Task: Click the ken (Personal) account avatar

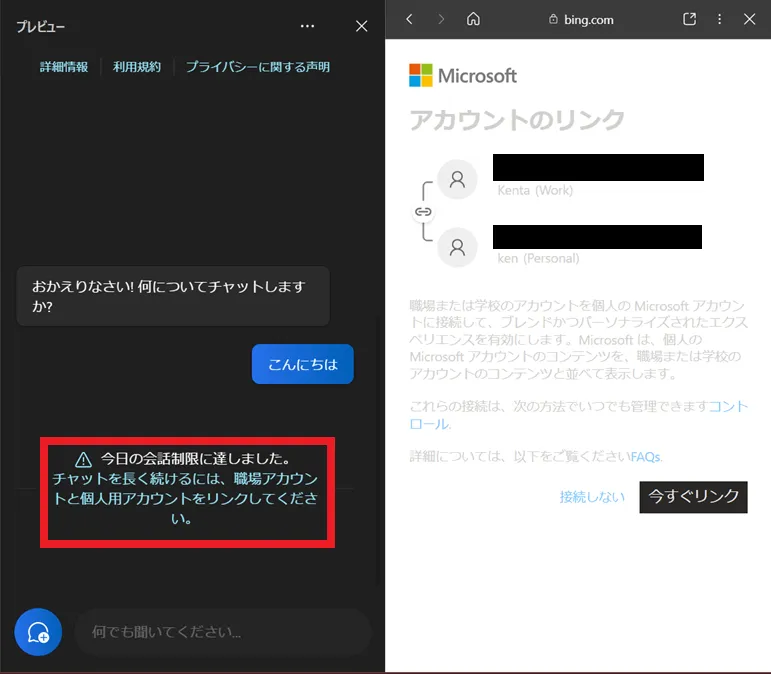Action: [457, 247]
